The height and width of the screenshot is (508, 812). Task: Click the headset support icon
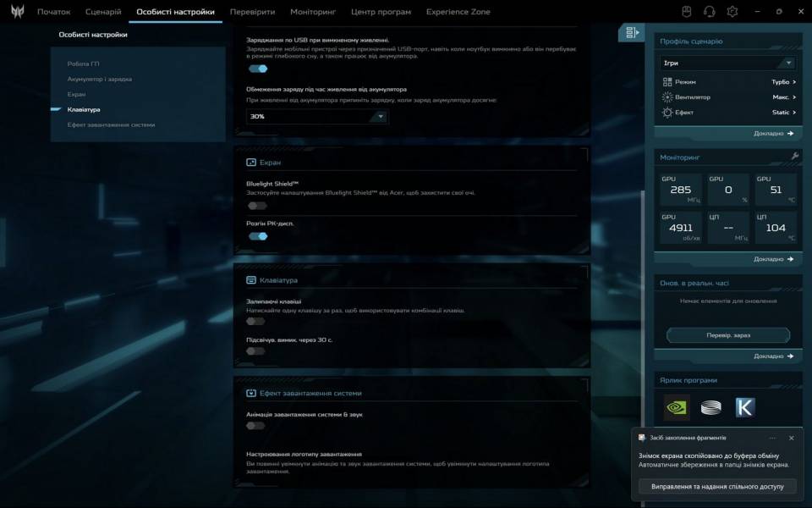710,12
